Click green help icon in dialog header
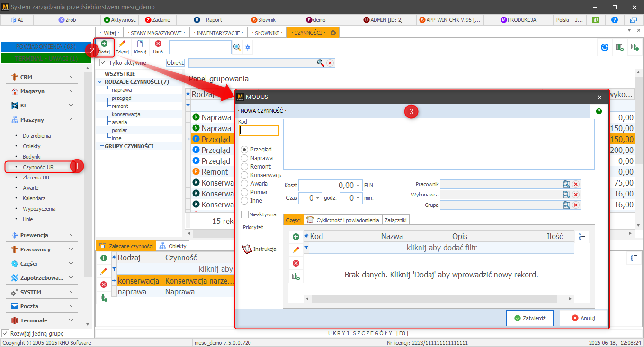The image size is (644, 347). (599, 111)
